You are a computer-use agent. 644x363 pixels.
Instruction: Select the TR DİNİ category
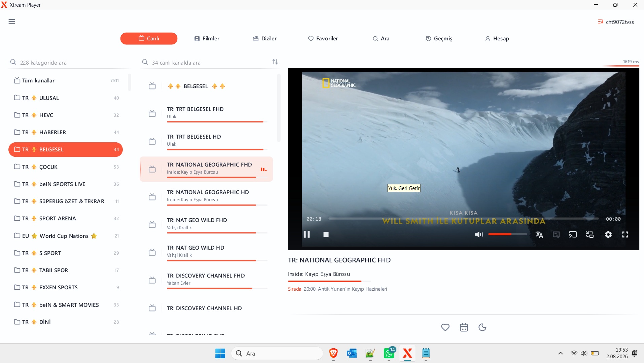66,322
